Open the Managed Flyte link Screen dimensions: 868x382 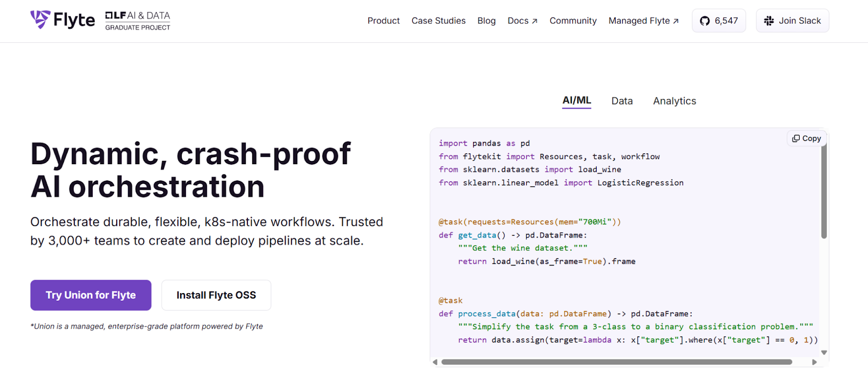(x=643, y=21)
